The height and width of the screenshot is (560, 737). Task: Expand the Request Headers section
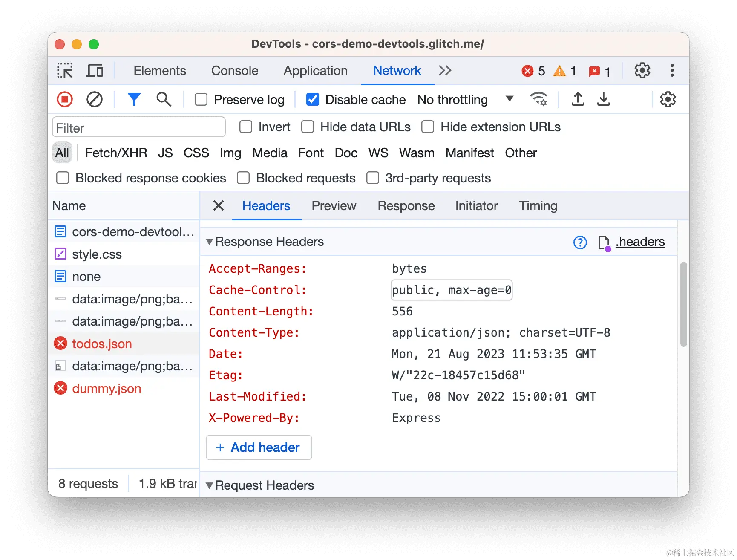[x=209, y=485]
